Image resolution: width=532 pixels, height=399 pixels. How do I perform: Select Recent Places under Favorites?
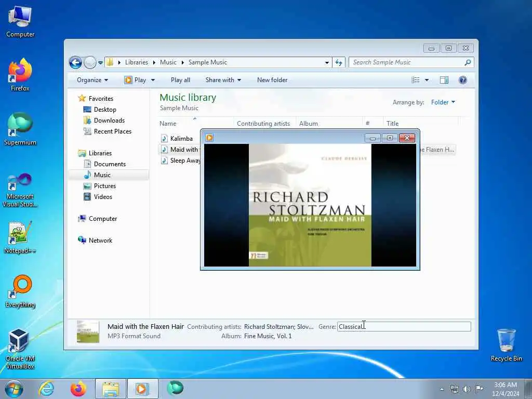112,131
